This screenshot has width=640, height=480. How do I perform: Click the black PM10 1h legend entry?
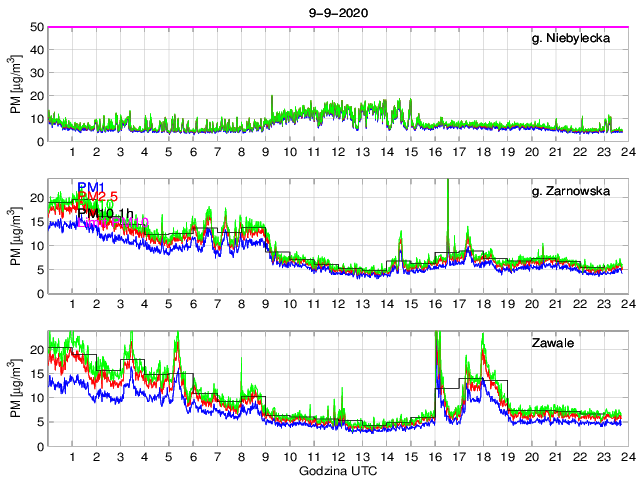(107, 213)
